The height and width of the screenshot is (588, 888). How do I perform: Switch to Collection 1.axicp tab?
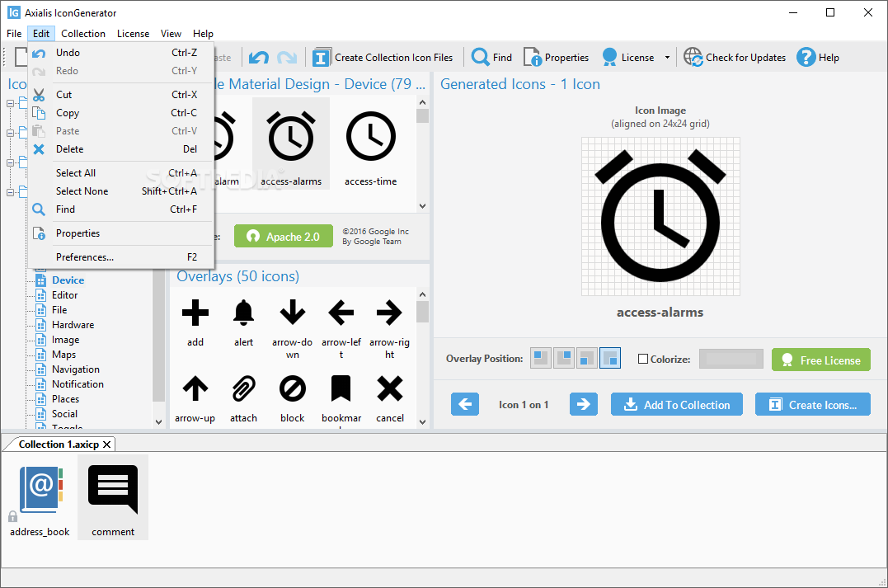click(59, 445)
